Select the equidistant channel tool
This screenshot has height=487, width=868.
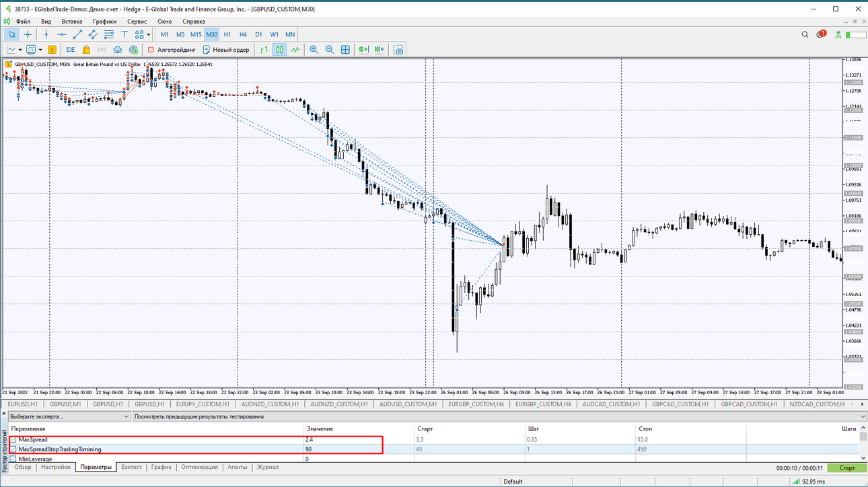coord(93,34)
